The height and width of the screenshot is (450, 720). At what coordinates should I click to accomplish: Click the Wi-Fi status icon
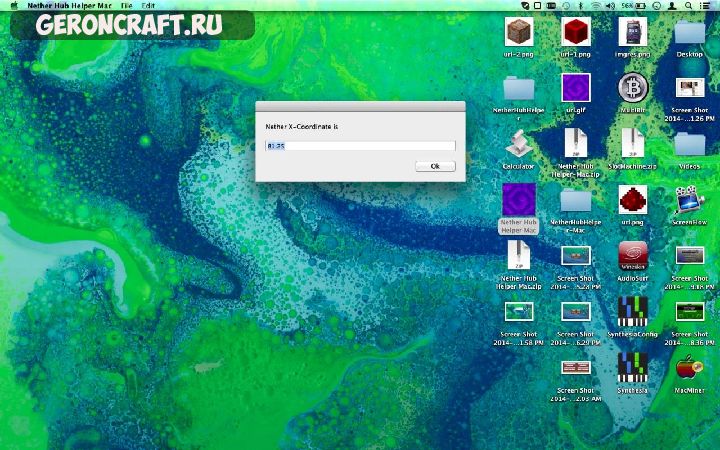pos(596,6)
